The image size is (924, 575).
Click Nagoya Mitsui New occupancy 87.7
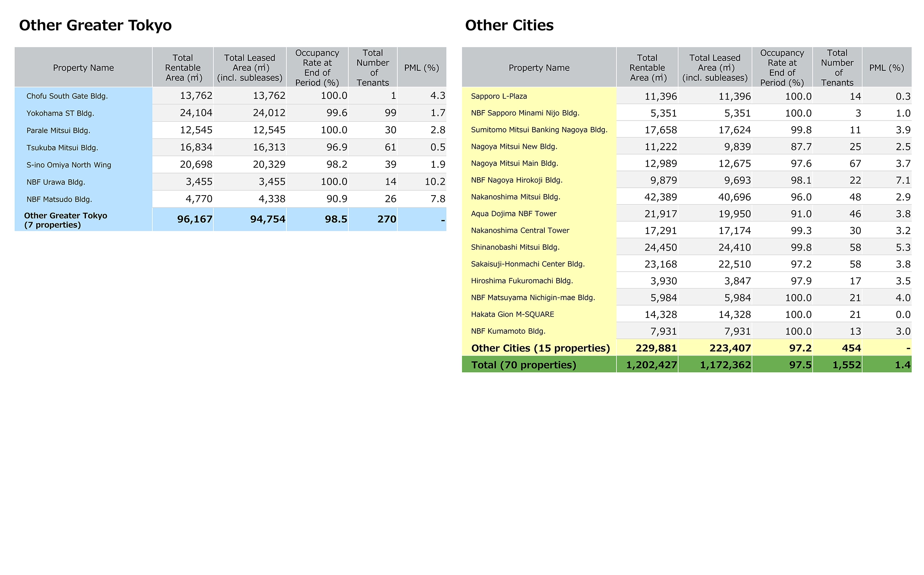pos(801,147)
